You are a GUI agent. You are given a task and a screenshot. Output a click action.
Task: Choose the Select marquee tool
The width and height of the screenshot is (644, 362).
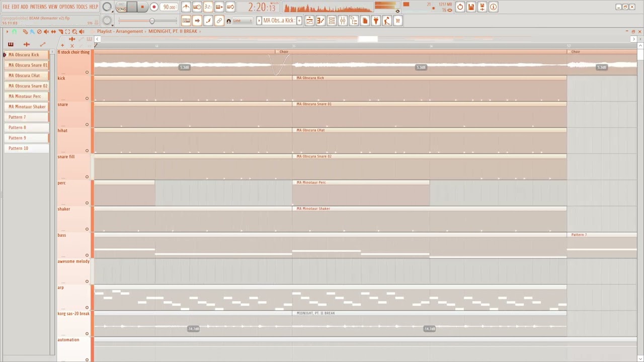click(x=67, y=31)
